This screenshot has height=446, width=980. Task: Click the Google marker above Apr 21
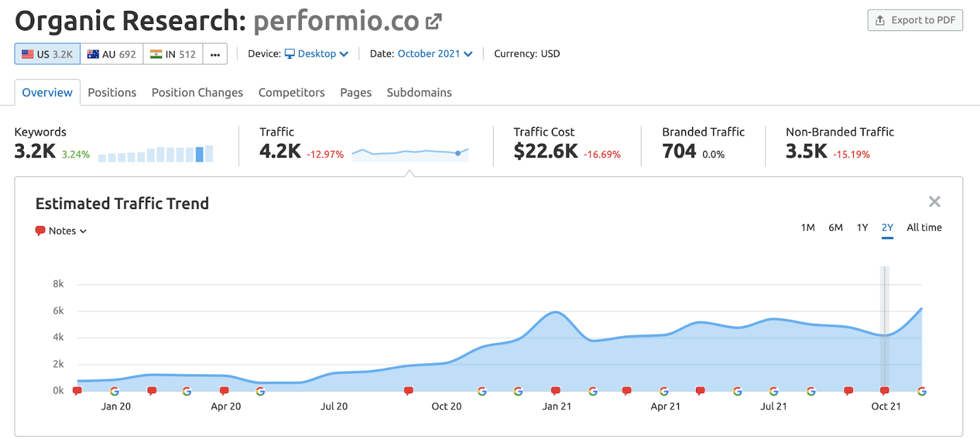[664, 391]
